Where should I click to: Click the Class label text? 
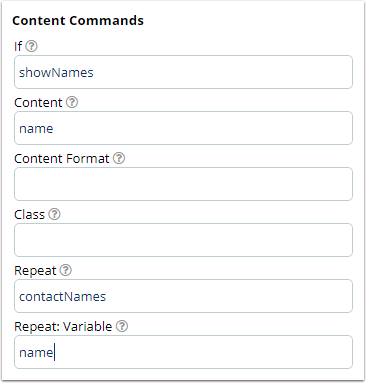29,214
